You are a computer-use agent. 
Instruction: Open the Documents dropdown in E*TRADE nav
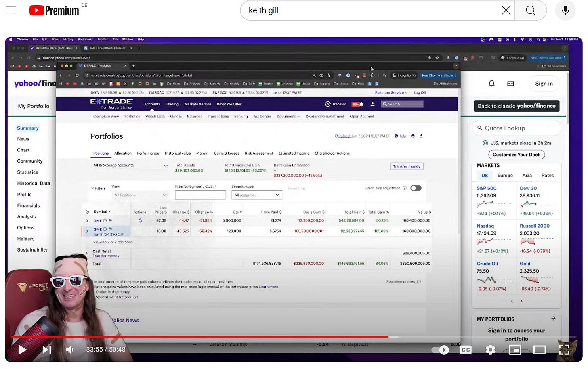[288, 117]
